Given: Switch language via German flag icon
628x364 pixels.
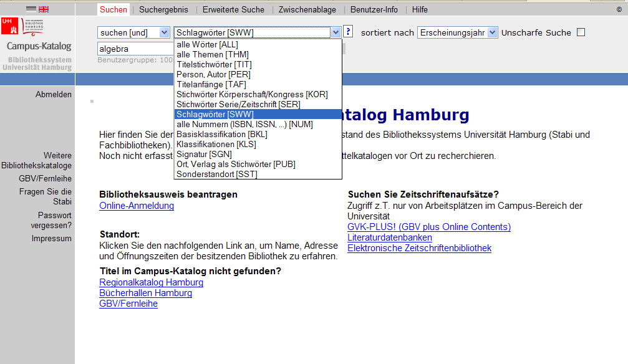Looking at the screenshot, I should pos(31,9).
